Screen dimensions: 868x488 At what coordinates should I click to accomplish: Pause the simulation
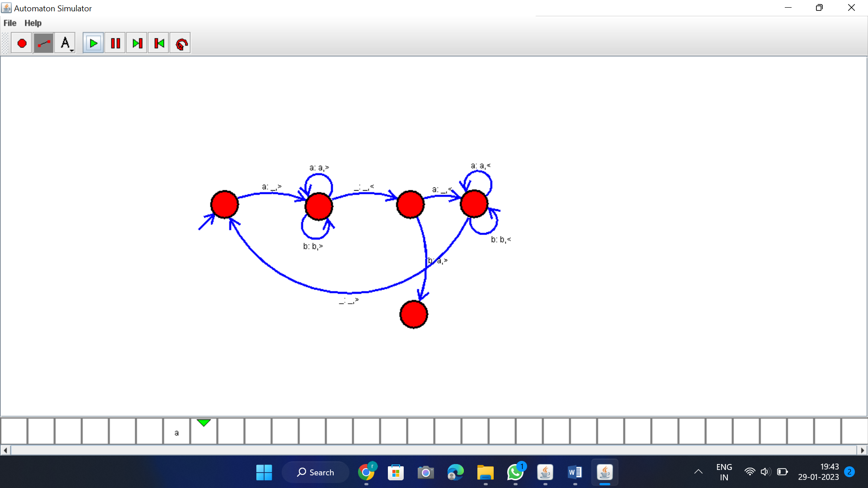point(115,43)
